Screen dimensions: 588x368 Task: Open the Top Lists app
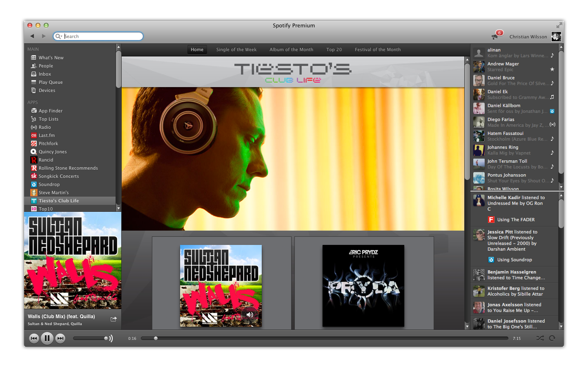point(45,119)
